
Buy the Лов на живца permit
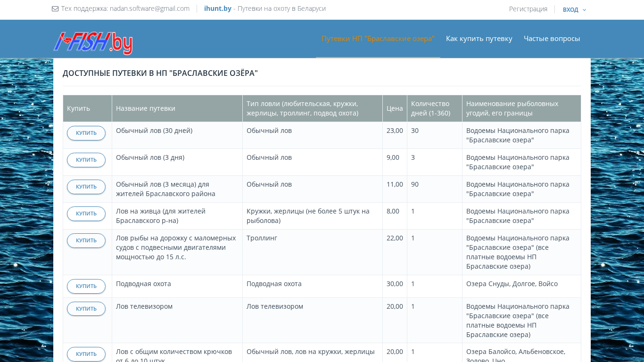(x=86, y=214)
